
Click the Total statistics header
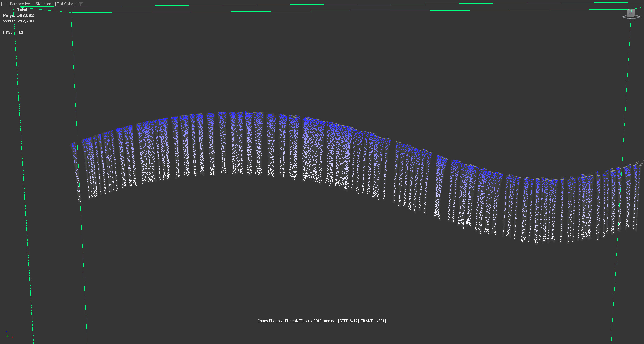(x=22, y=10)
